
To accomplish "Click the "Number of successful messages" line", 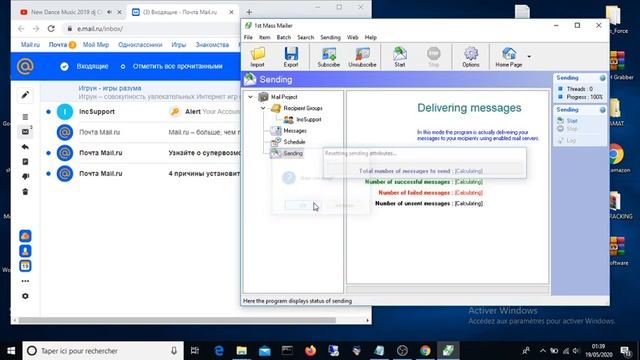I will click(424, 182).
